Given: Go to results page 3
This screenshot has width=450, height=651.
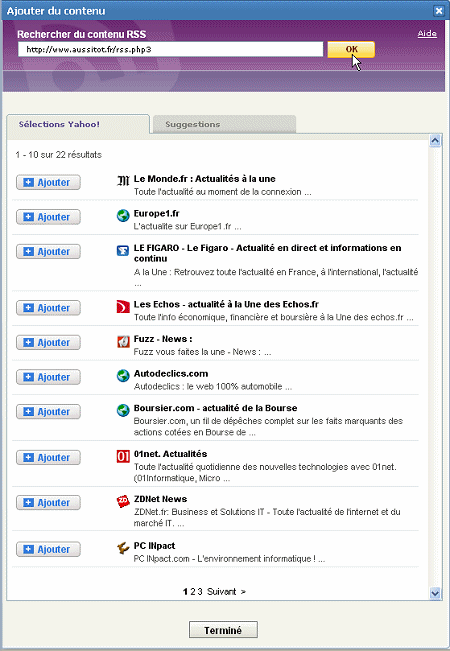Looking at the screenshot, I should point(200,592).
